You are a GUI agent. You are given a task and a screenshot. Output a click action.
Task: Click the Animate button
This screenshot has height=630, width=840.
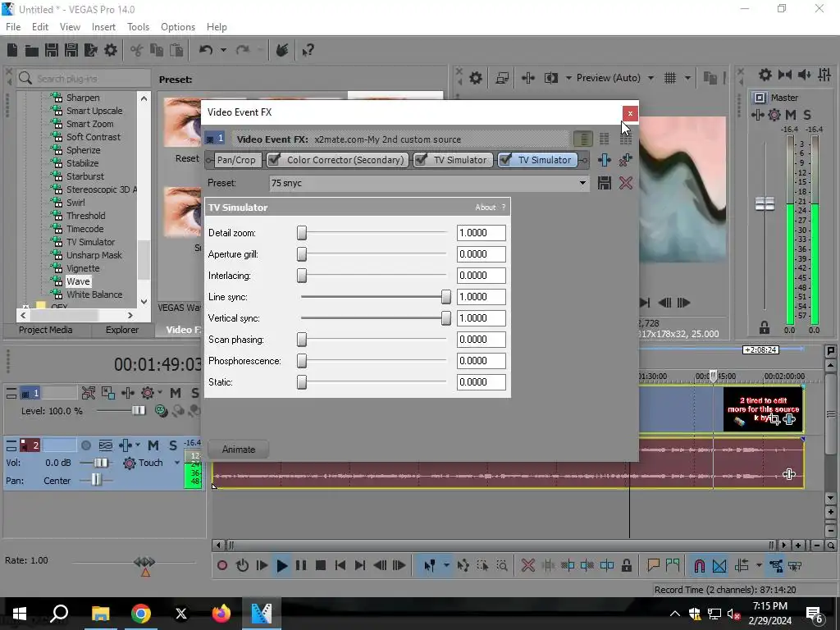239,450
